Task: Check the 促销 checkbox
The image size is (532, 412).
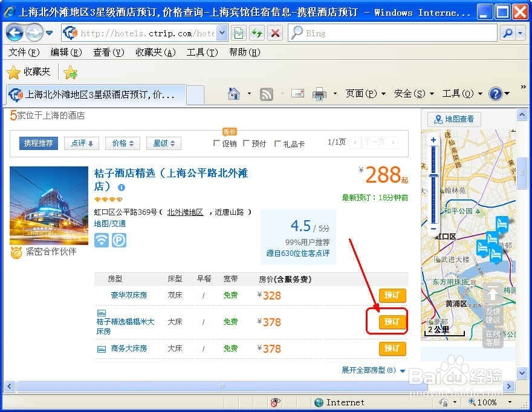Action: (x=216, y=143)
